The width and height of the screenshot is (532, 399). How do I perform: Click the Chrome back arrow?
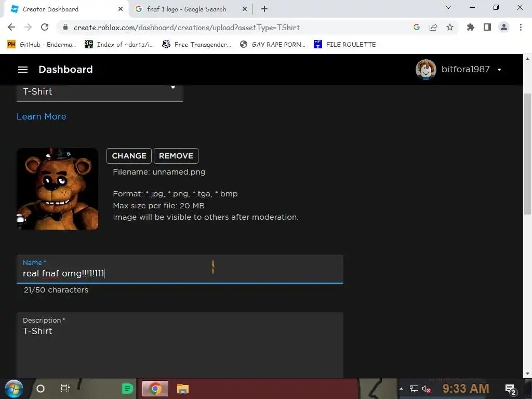(x=11, y=27)
